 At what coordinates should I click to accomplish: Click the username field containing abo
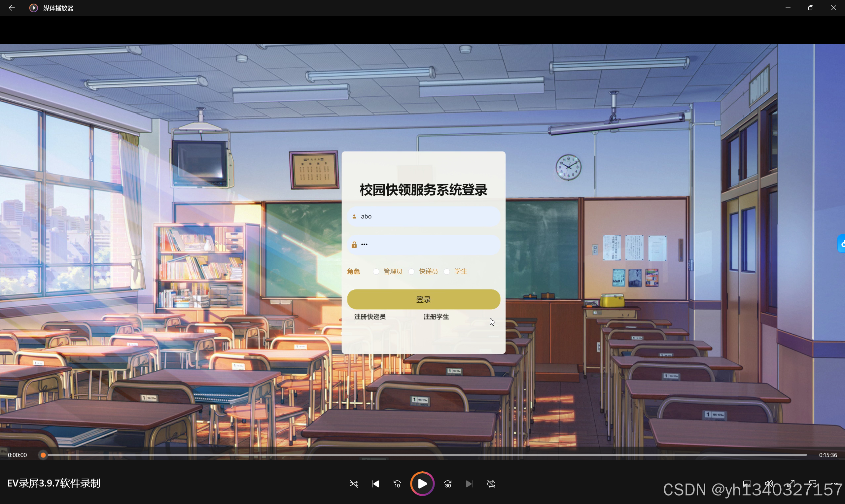tap(423, 216)
